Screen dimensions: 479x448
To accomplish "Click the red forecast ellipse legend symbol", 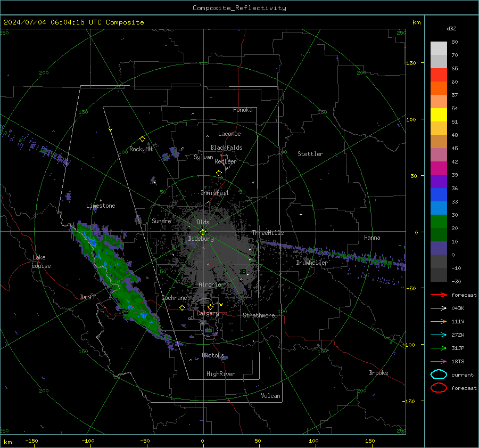I will tap(439, 388).
